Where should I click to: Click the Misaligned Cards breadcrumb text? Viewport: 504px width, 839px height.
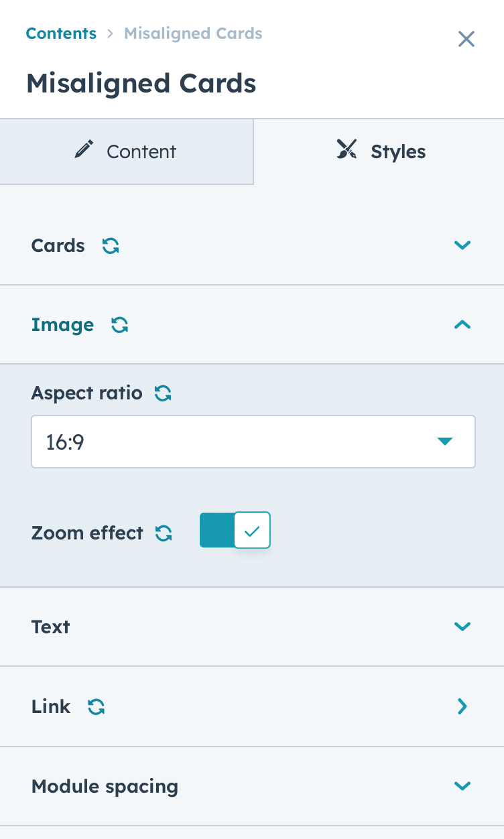(193, 34)
